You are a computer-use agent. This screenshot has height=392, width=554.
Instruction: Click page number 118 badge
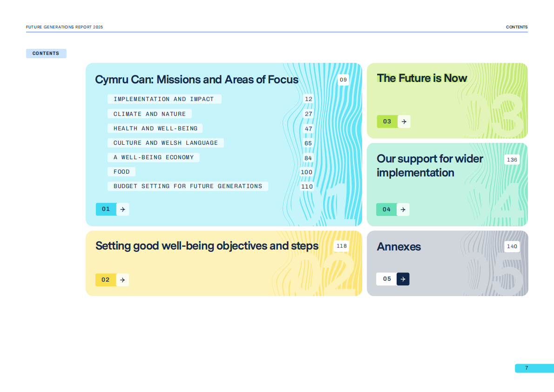tap(342, 246)
